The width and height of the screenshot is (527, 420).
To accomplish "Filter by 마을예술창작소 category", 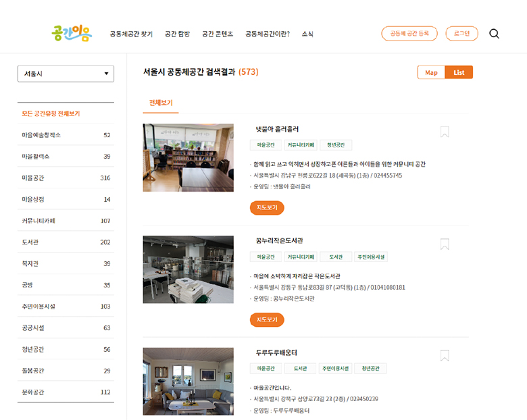I will 66,135.
